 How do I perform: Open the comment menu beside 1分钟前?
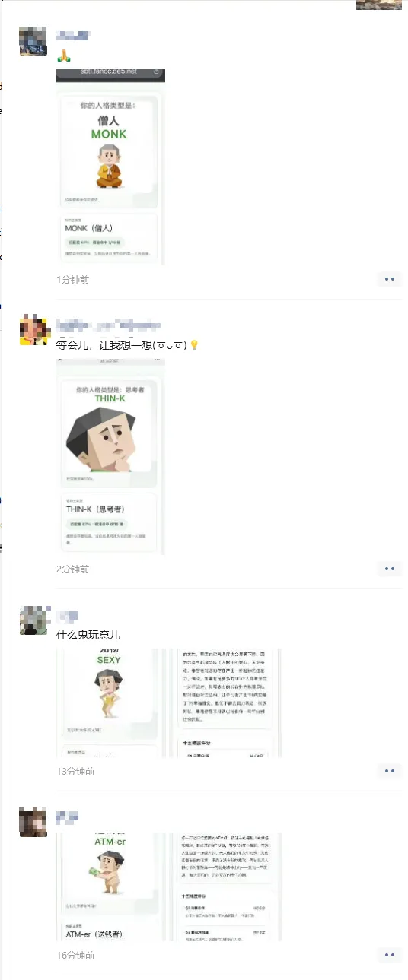coord(390,279)
